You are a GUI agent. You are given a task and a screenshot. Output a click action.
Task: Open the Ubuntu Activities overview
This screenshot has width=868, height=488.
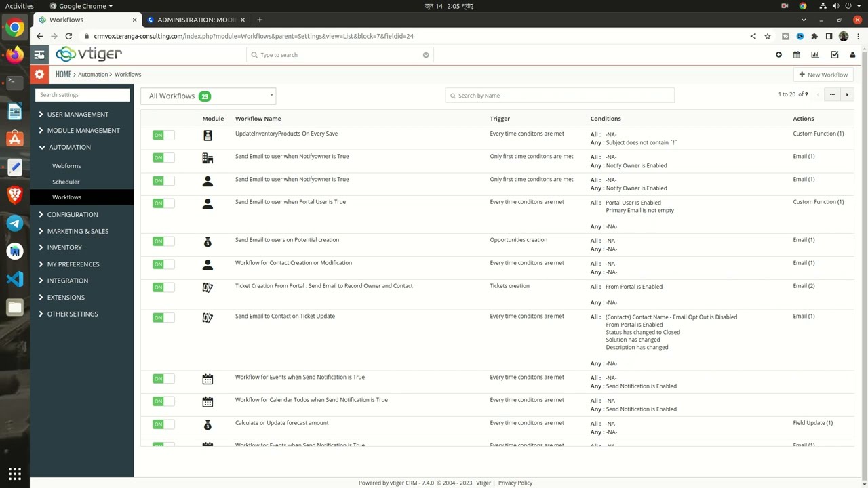(x=19, y=6)
